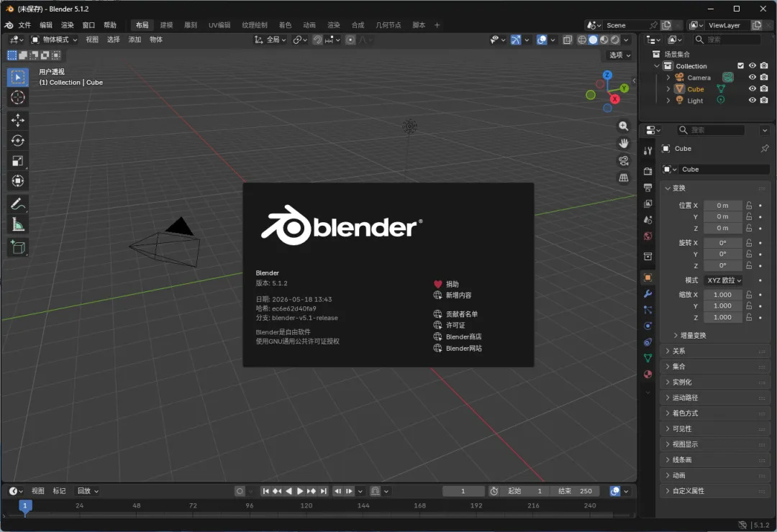Select the Scale tool
This screenshot has width=777, height=532.
click(18, 161)
